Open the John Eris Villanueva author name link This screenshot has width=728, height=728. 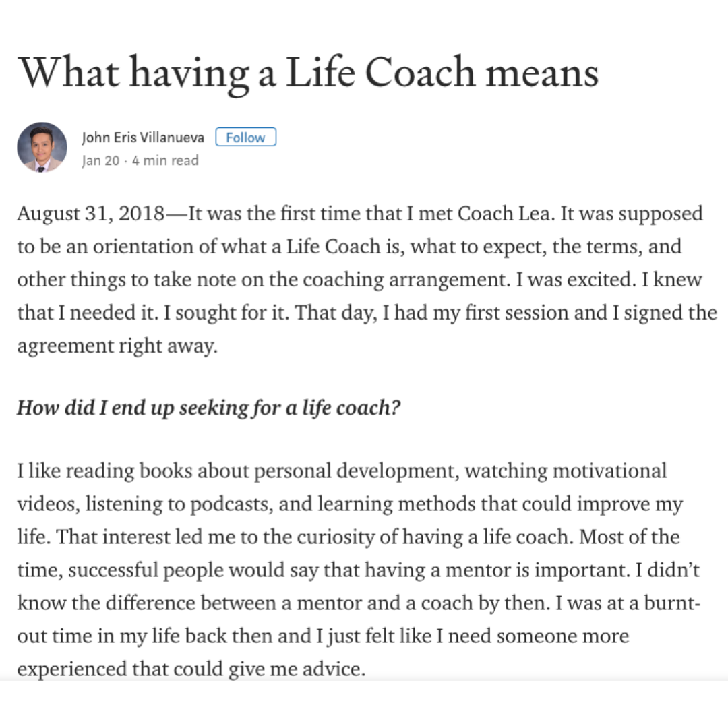click(143, 138)
